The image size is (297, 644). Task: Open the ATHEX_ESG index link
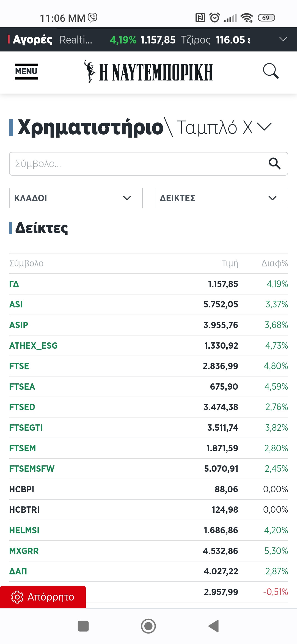point(33,345)
